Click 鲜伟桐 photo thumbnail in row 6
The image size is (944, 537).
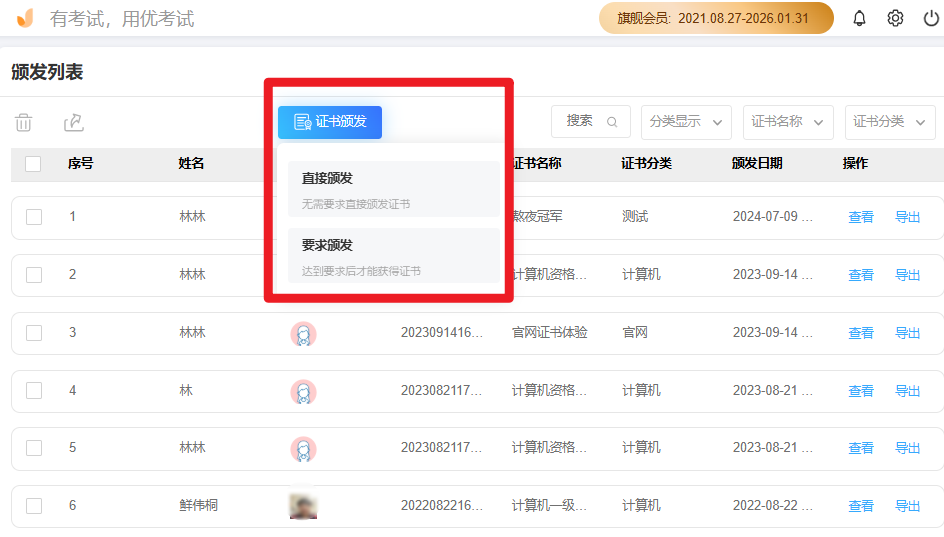[x=303, y=506]
